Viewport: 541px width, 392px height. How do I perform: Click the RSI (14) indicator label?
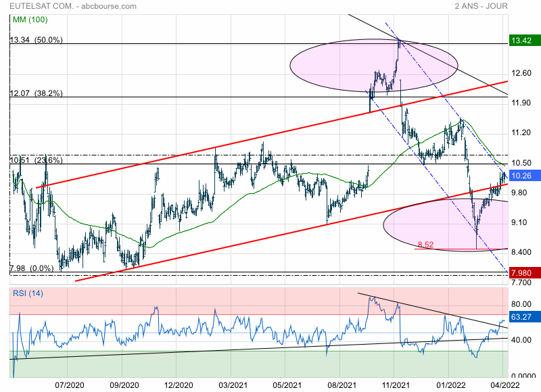[x=28, y=293]
